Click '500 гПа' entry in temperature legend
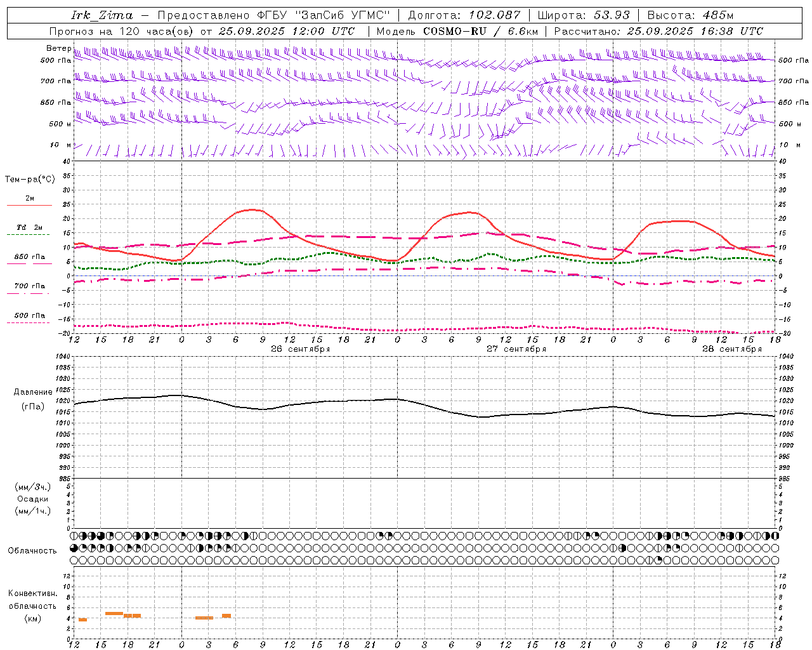The width and height of the screenshot is (812, 650). tap(30, 315)
